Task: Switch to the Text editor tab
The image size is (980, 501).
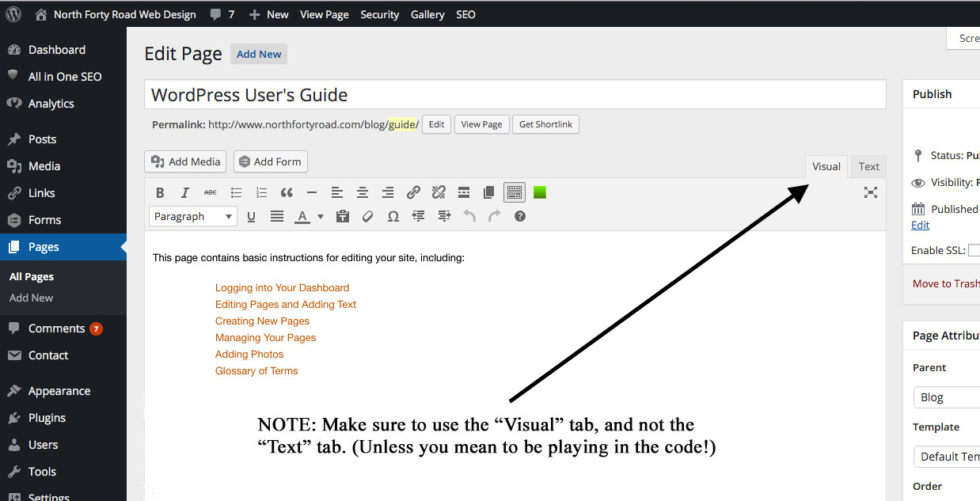Action: 869,166
